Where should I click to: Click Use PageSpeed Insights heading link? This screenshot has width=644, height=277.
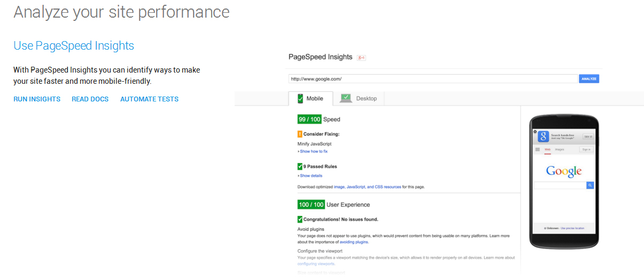[74, 46]
